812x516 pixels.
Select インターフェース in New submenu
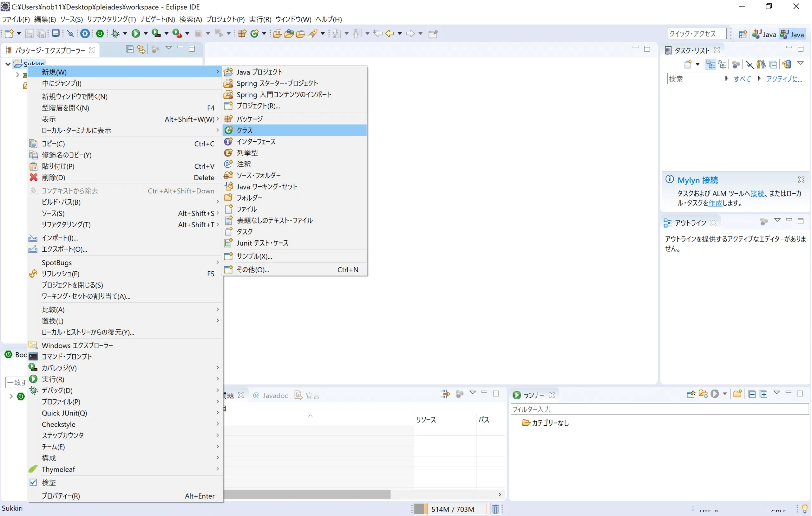pyautogui.click(x=294, y=142)
